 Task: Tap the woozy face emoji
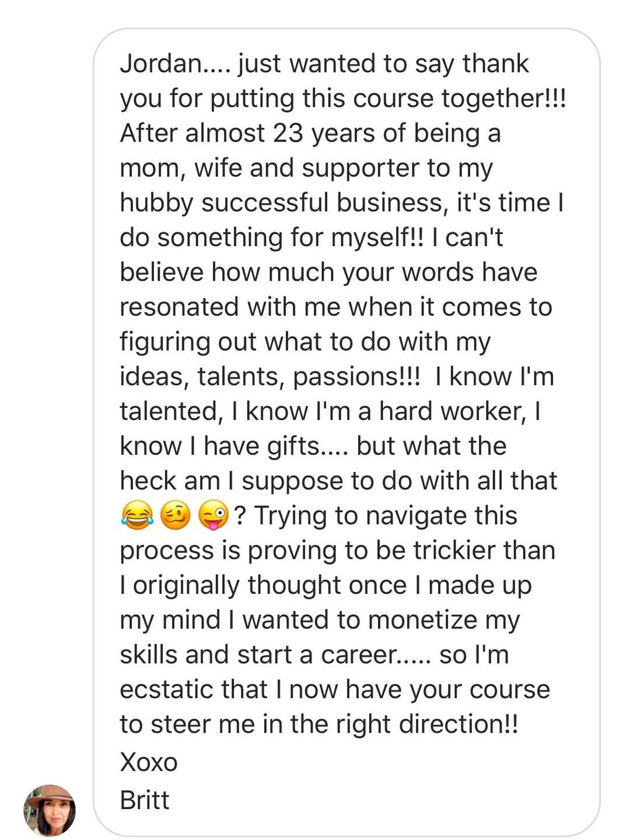coord(175,516)
